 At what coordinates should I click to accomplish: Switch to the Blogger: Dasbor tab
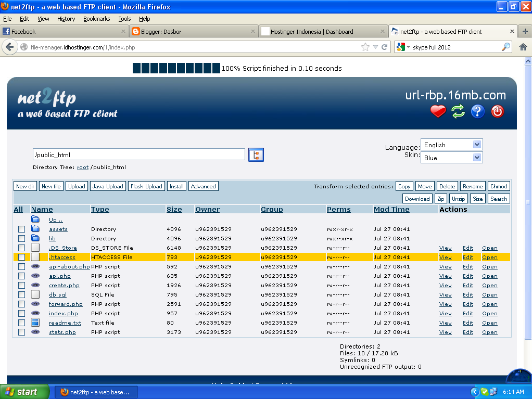(x=194, y=31)
